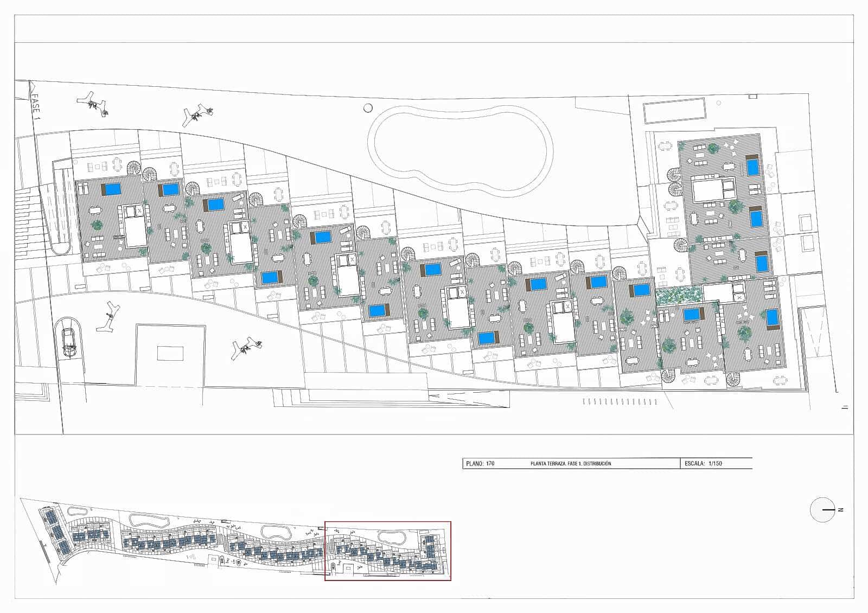868x613 pixels.
Task: Click the row of parking stripes at bottom
Action: [621, 401]
